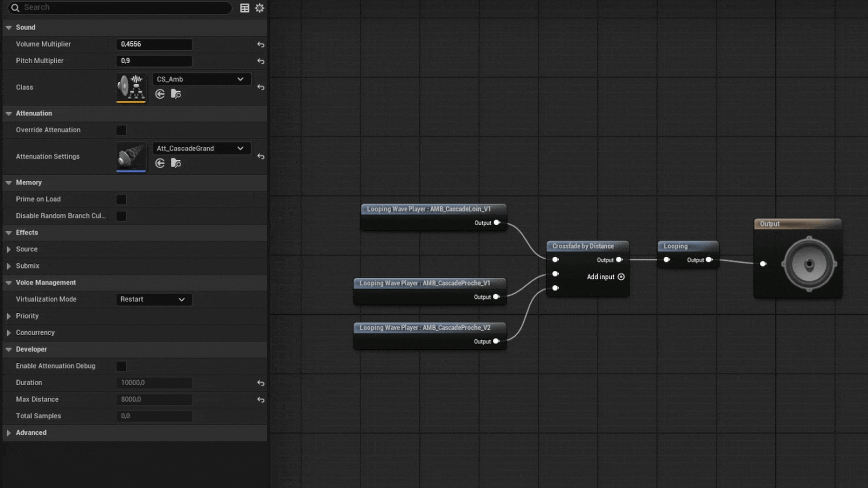868x488 pixels.
Task: Open details panel settings gear
Action: point(259,8)
